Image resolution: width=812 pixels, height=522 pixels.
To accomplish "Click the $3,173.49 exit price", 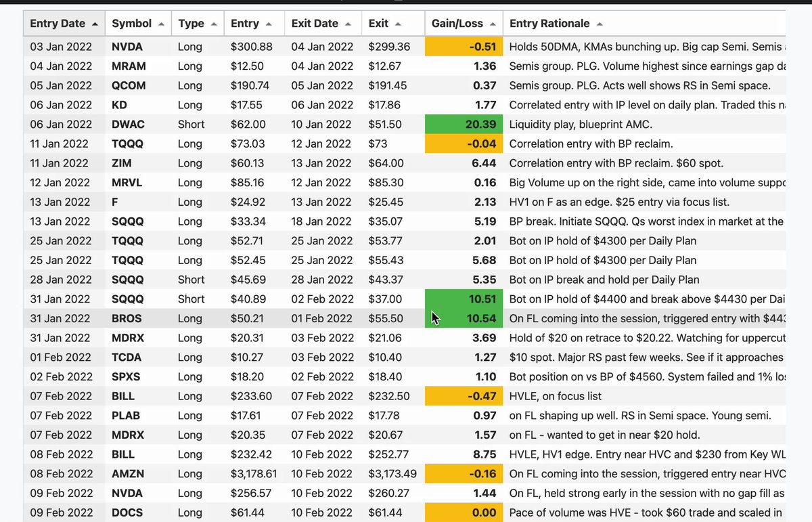I will click(392, 474).
